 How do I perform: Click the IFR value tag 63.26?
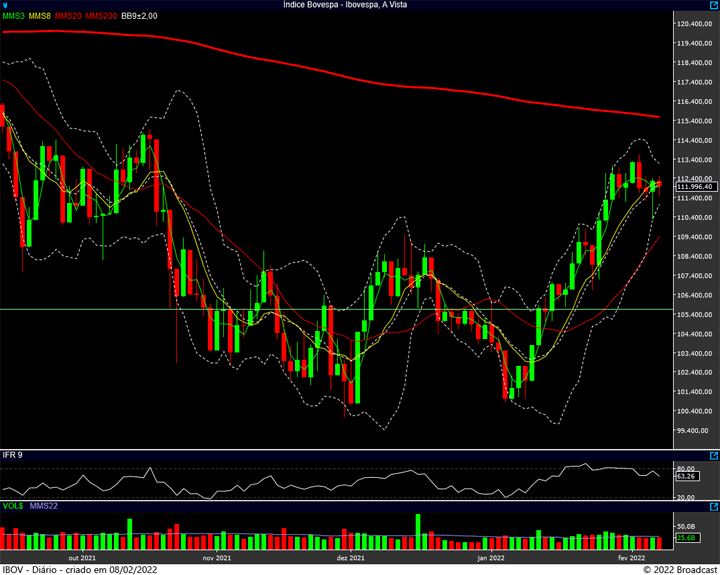(687, 476)
